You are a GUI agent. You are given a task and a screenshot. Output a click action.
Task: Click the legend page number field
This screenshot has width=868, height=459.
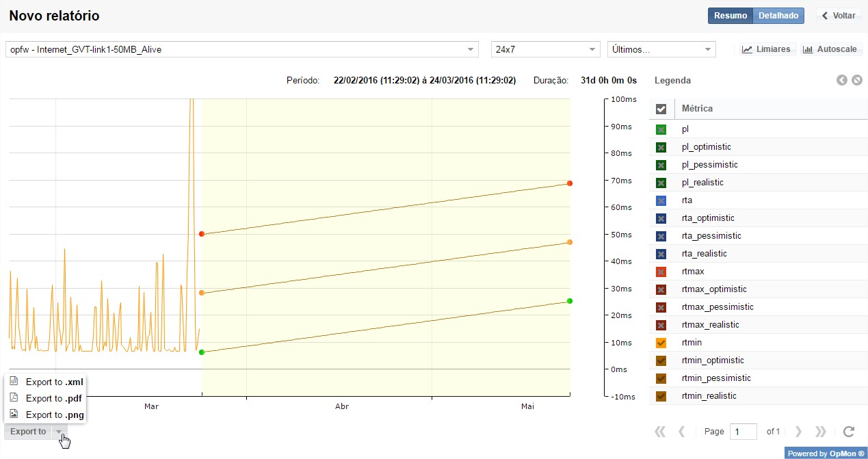pos(743,432)
